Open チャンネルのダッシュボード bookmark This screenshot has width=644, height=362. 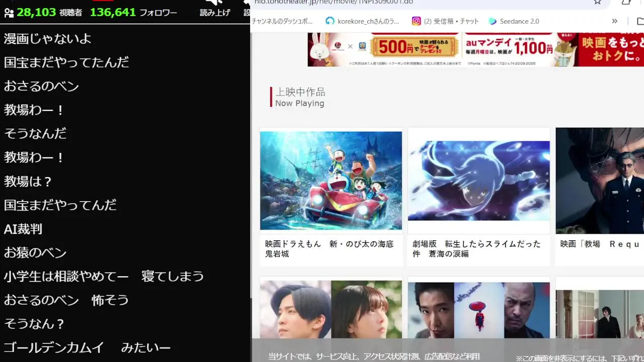[x=282, y=21]
